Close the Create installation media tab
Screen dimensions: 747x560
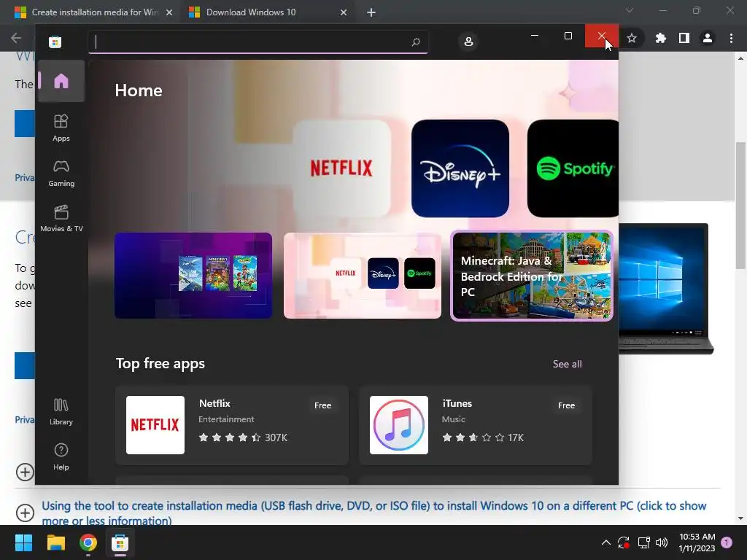coord(169,12)
